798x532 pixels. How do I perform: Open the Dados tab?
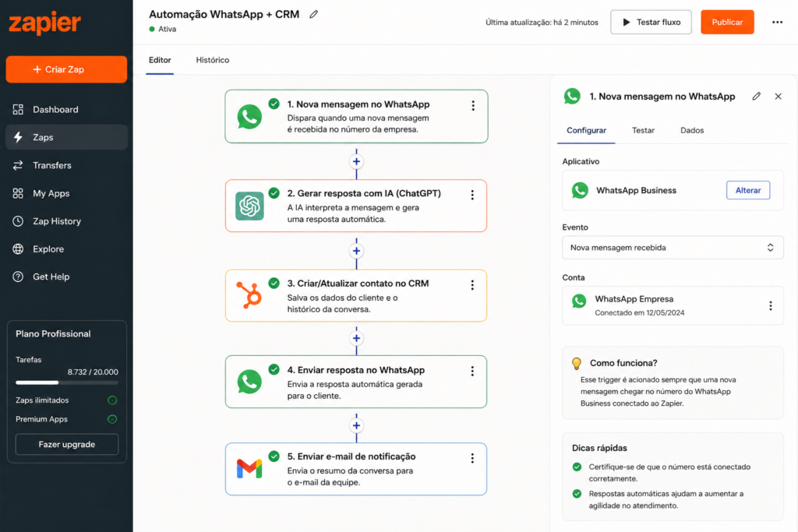(692, 130)
